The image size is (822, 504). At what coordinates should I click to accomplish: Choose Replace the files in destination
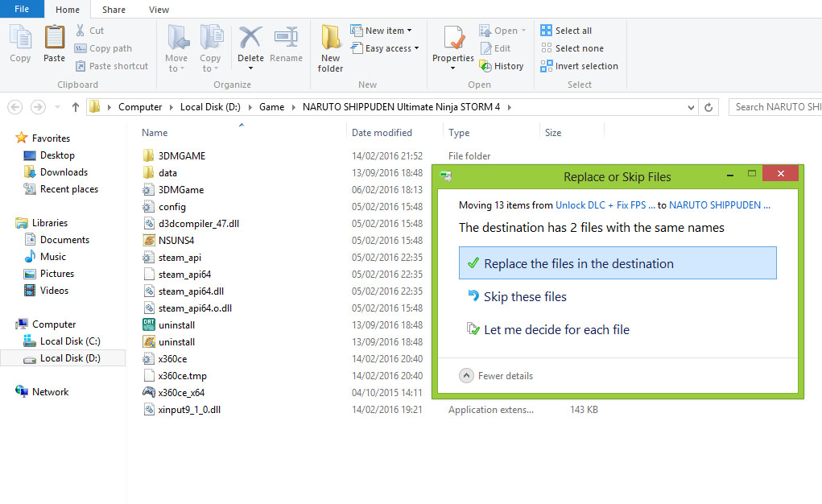[618, 263]
